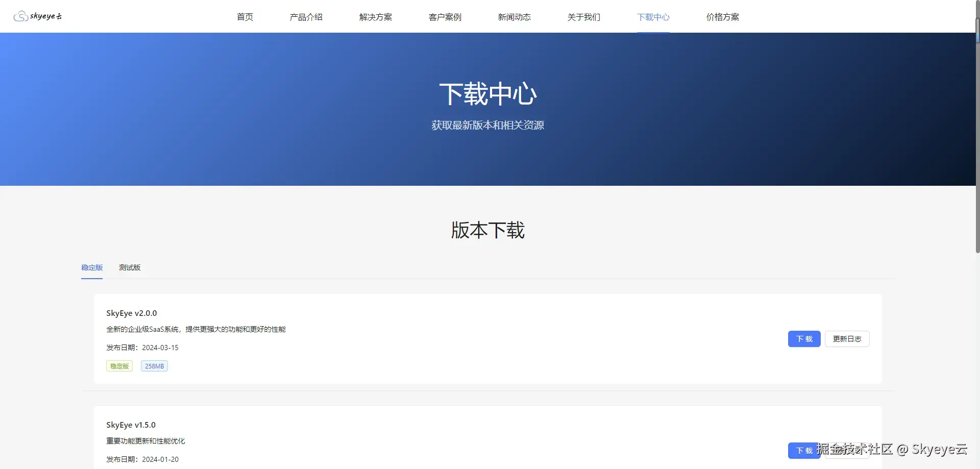This screenshot has width=980, height=469.
Task: Download SkyEye v2.0.0 with 下载 button
Action: pyautogui.click(x=804, y=339)
